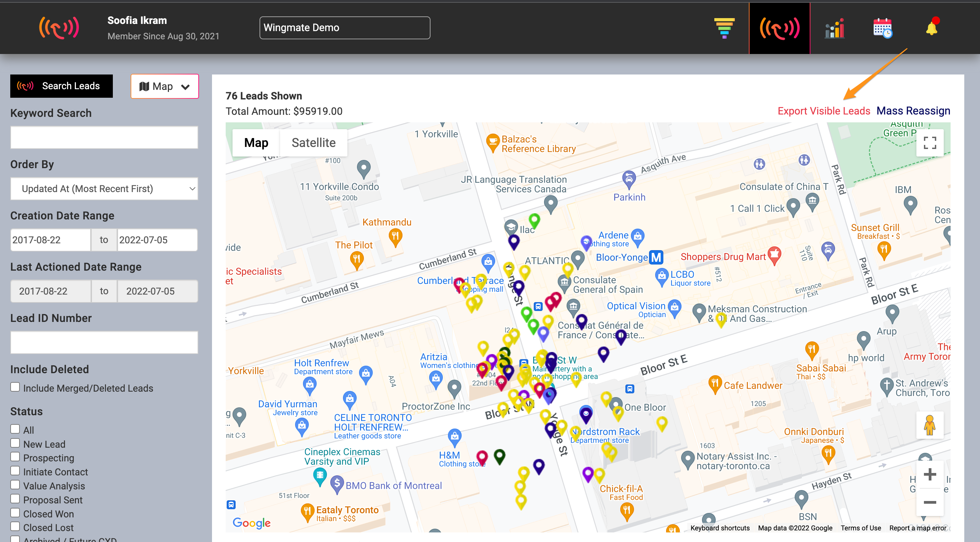Click the H&M shopping bag pin
This screenshot has height=542, width=980.
pyautogui.click(x=455, y=438)
